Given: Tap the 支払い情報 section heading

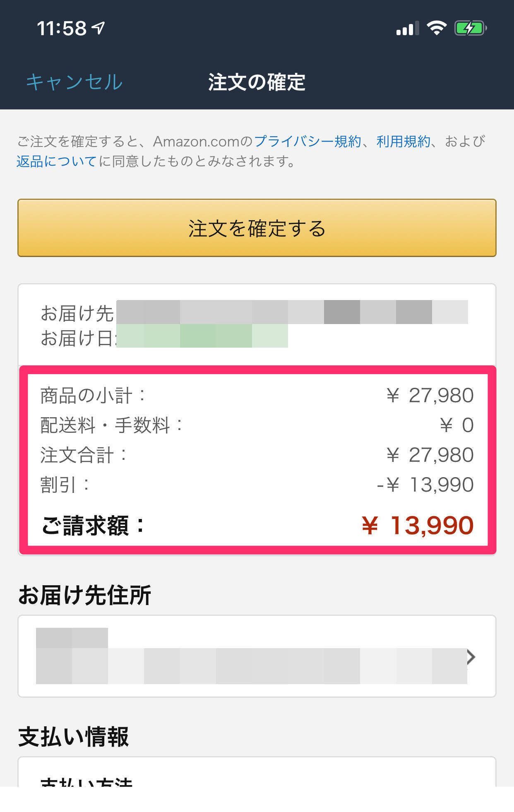Looking at the screenshot, I should (74, 737).
